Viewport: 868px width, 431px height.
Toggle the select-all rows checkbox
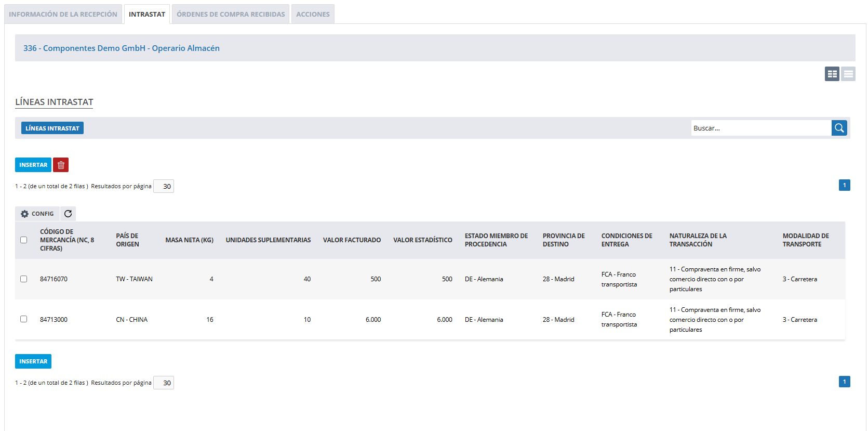[x=23, y=240]
